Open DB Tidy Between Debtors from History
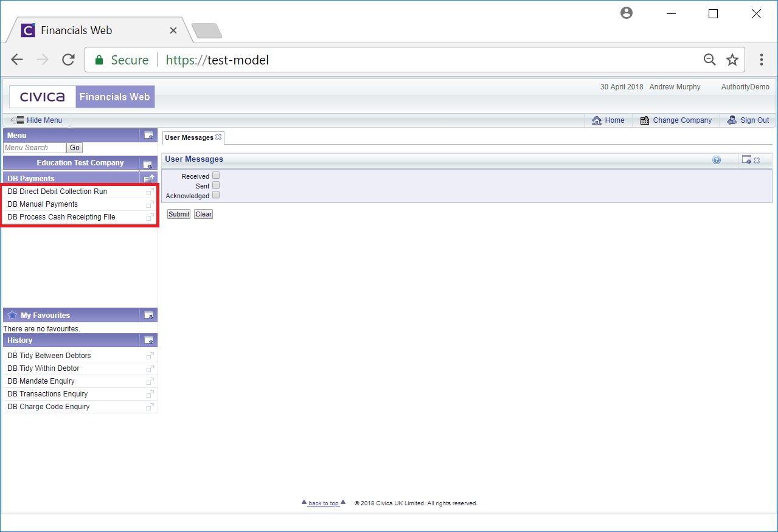This screenshot has width=778, height=532. click(x=49, y=356)
